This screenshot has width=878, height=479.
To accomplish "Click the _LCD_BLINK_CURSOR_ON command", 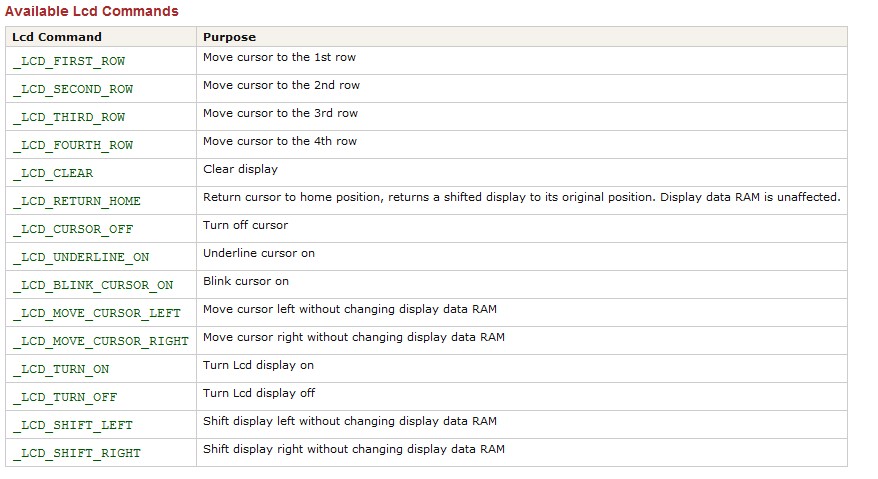I will (93, 285).
